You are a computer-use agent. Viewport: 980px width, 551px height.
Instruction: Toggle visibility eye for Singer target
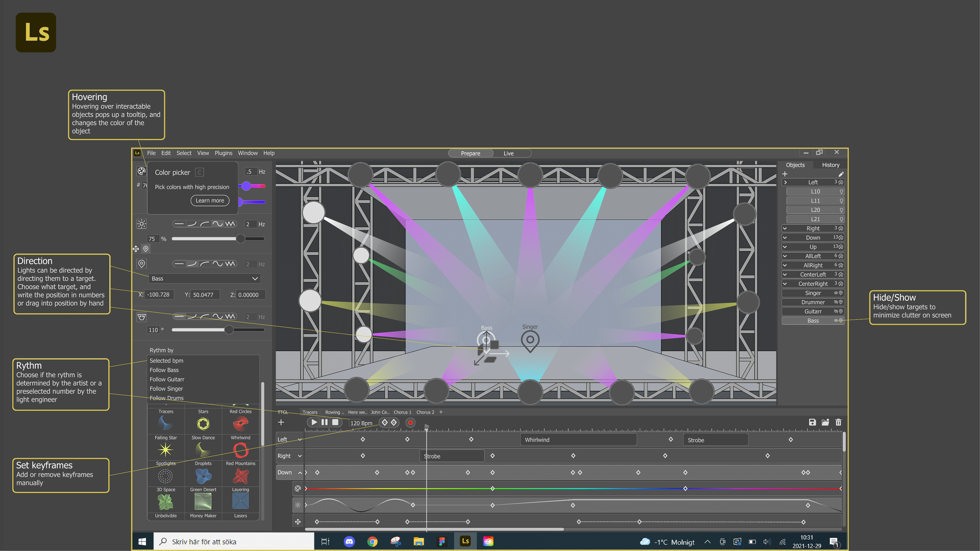(836, 293)
